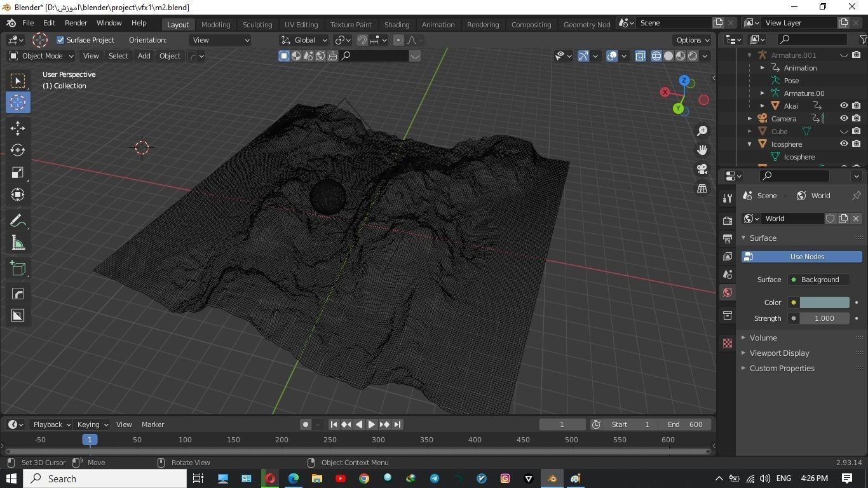Toggle X-ray display button
This screenshot has width=868, height=488.
tap(640, 56)
